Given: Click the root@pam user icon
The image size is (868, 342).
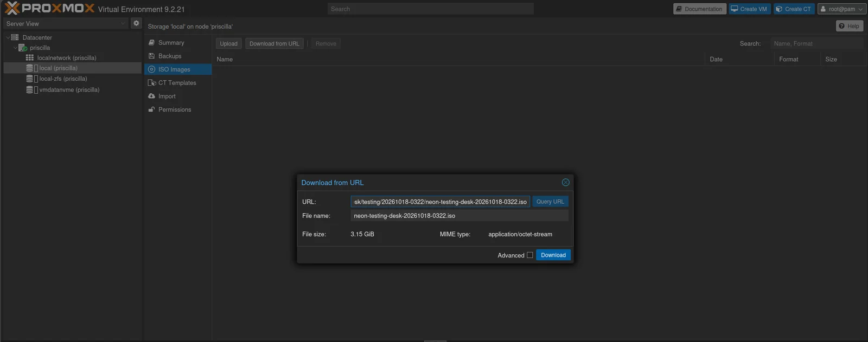Looking at the screenshot, I should (823, 9).
